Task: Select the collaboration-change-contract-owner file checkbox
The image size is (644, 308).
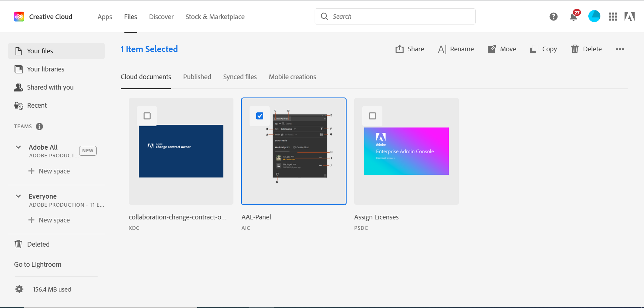Action: pos(147,116)
